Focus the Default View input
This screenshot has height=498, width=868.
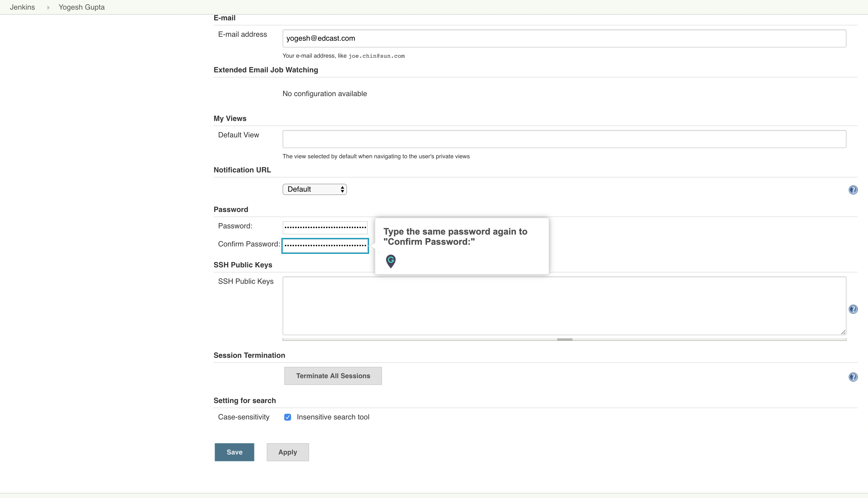point(513,139)
